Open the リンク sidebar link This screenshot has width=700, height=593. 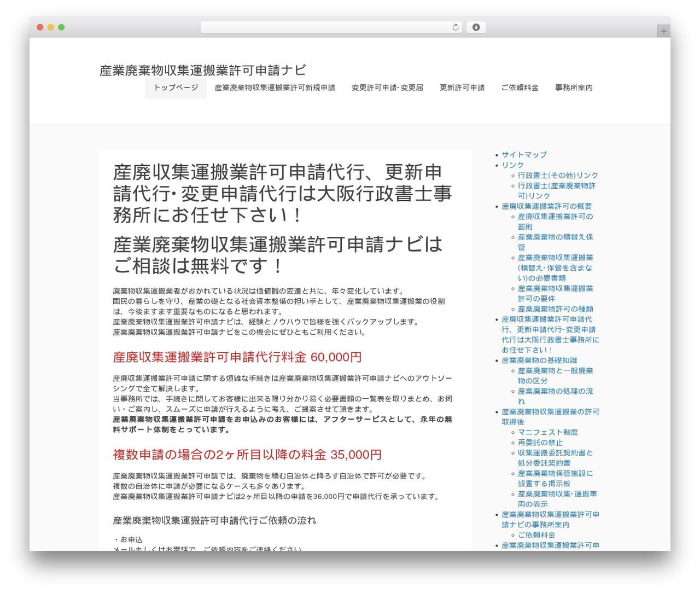tap(512, 165)
